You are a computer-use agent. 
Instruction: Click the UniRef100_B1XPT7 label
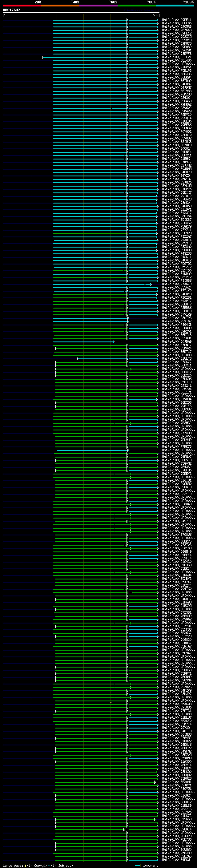176,301
